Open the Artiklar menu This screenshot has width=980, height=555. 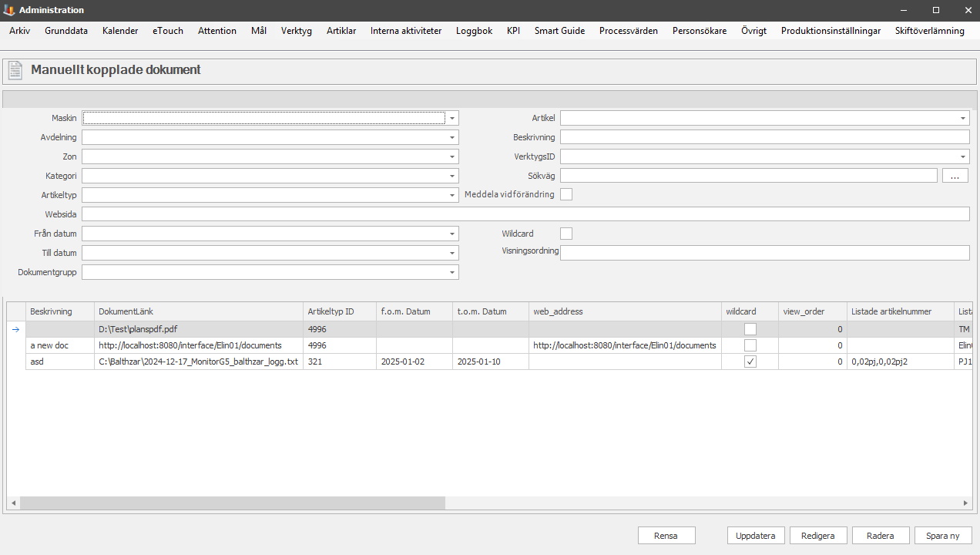click(x=341, y=31)
